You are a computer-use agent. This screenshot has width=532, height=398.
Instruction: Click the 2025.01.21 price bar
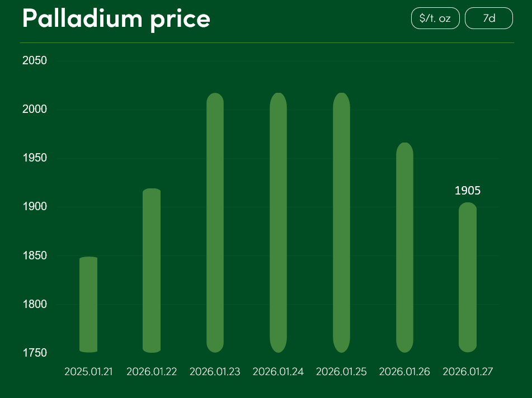click(88, 305)
